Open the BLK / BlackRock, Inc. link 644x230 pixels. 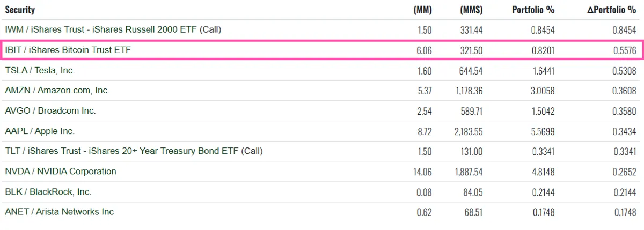(48, 192)
